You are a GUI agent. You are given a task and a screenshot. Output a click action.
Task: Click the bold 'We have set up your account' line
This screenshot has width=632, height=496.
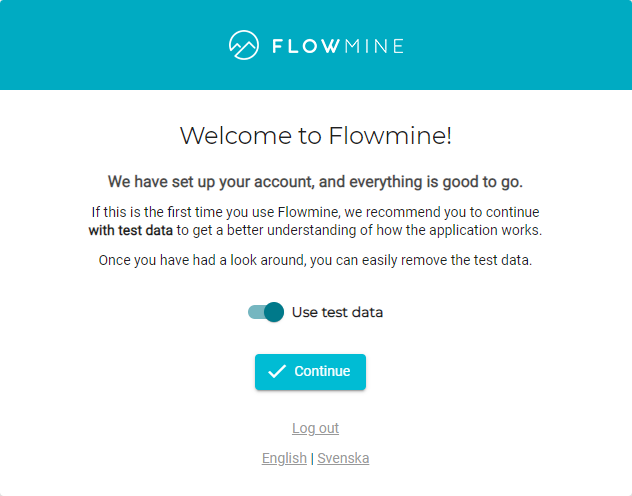tap(315, 182)
